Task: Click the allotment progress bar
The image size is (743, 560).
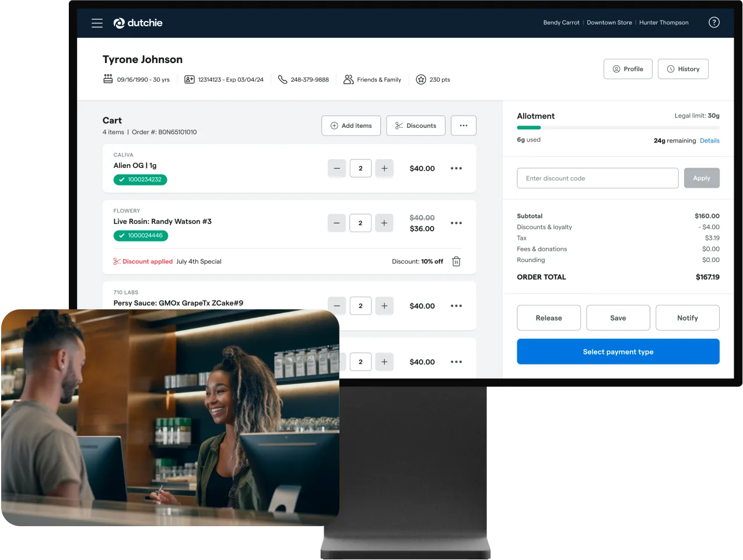Action: pyautogui.click(x=618, y=127)
